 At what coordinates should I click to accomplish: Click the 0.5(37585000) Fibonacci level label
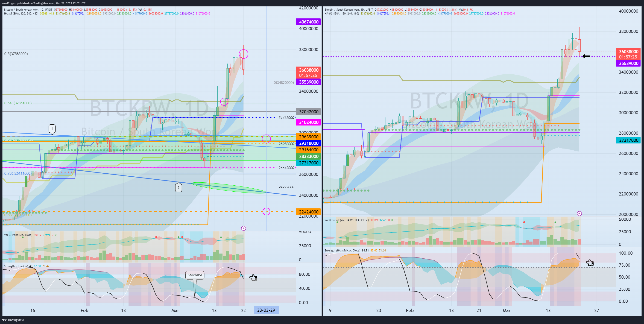[x=16, y=54]
